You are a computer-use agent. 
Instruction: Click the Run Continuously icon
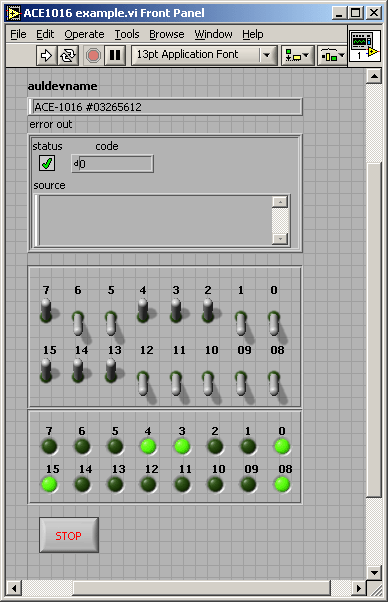tap(68, 56)
